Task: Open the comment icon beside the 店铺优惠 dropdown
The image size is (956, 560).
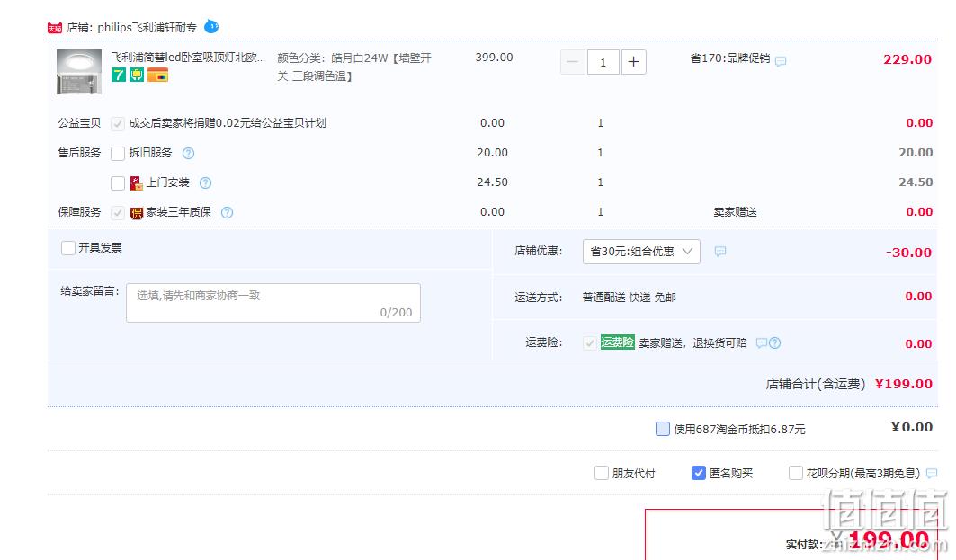Action: (720, 252)
